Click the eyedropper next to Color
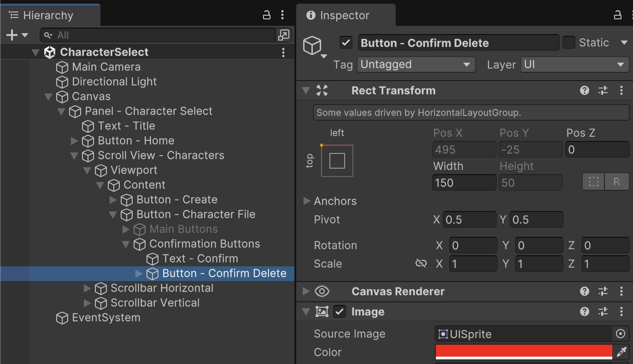The height and width of the screenshot is (364, 633). [621, 352]
